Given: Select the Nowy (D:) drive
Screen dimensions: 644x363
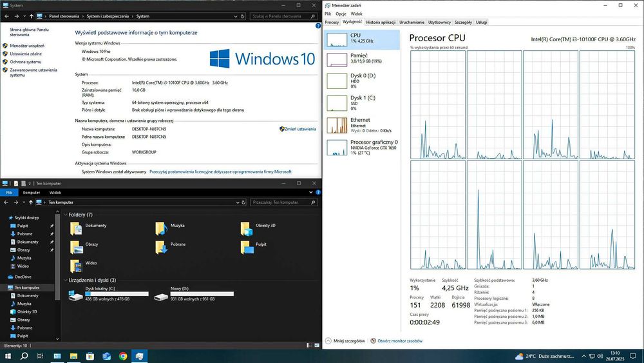Looking at the screenshot, I should click(194, 294).
